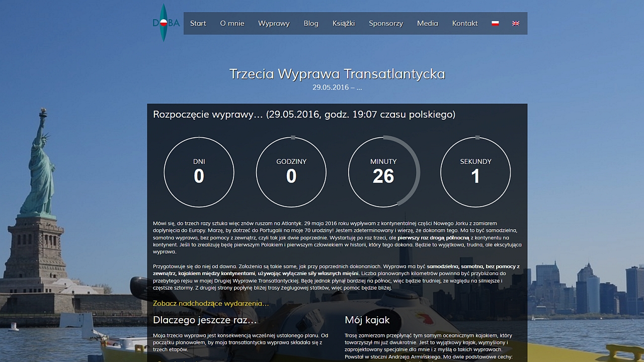Open the Start menu item

point(198,23)
